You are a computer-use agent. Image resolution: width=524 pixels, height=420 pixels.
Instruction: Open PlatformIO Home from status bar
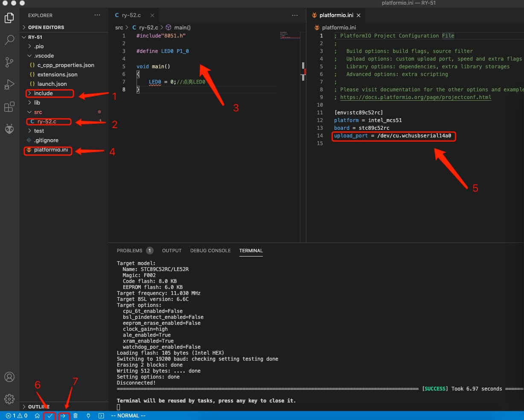[x=37, y=416]
